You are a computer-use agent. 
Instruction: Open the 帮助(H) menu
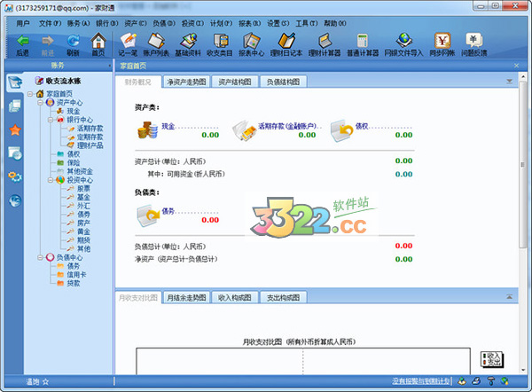click(x=335, y=23)
